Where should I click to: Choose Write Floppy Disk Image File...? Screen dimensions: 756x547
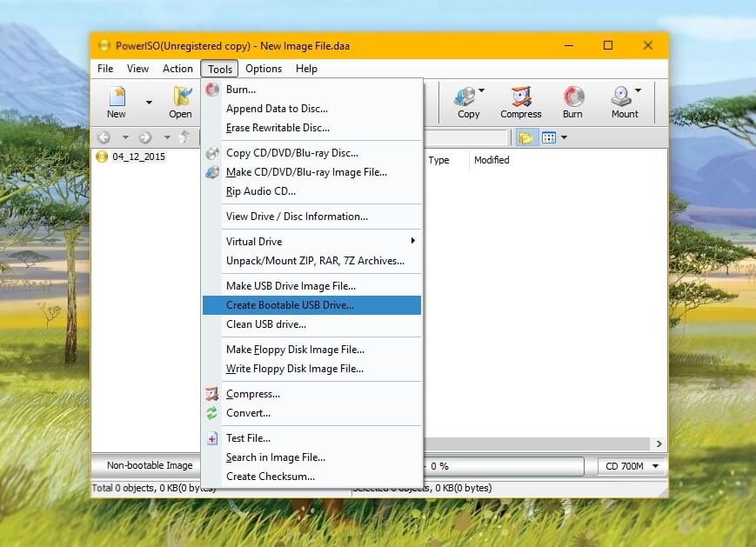(x=311, y=369)
